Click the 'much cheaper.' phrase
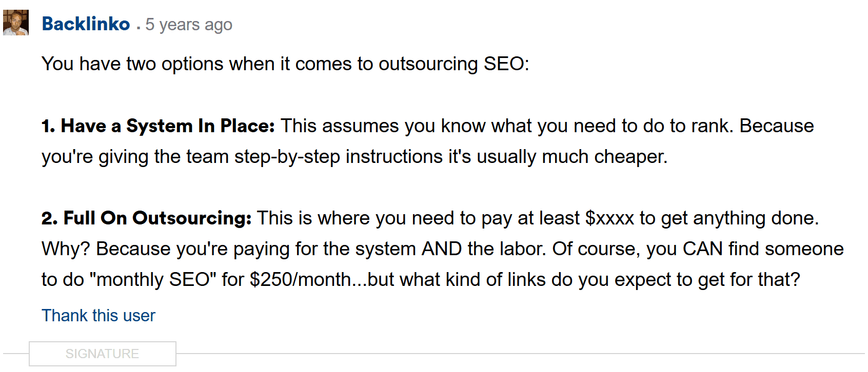The height and width of the screenshot is (372, 868). [x=605, y=157]
